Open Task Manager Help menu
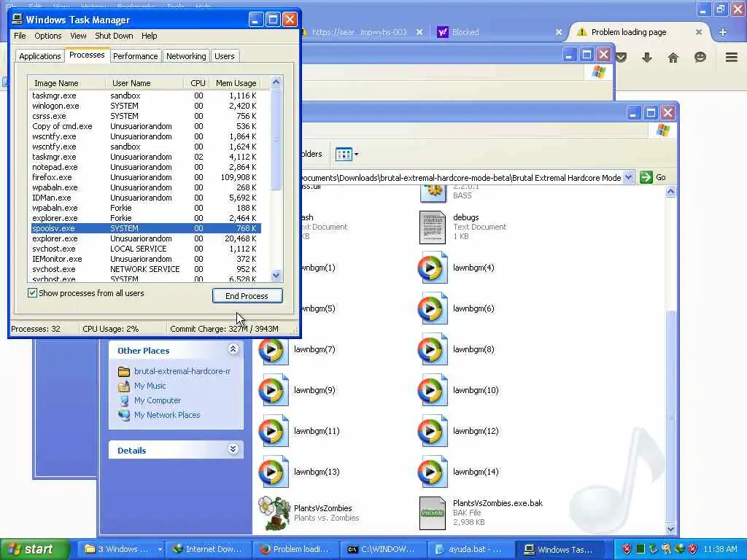This screenshot has width=747, height=560. (149, 36)
